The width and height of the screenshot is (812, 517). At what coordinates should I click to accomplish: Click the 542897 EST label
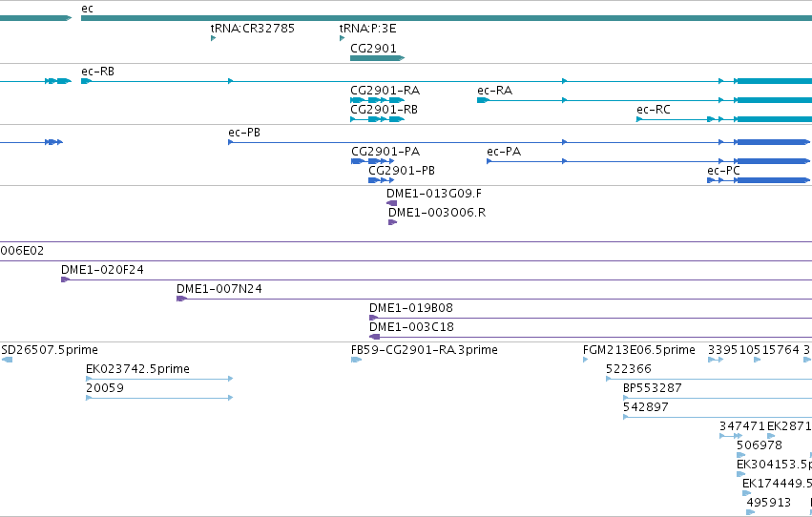coord(646,408)
